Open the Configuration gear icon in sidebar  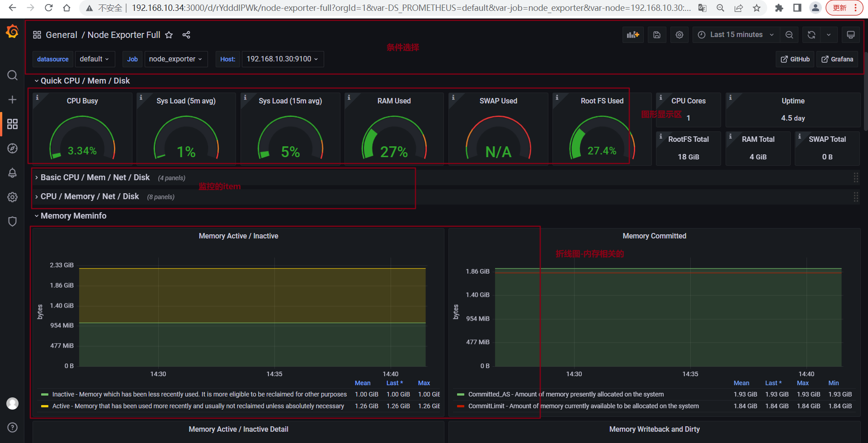(12, 197)
